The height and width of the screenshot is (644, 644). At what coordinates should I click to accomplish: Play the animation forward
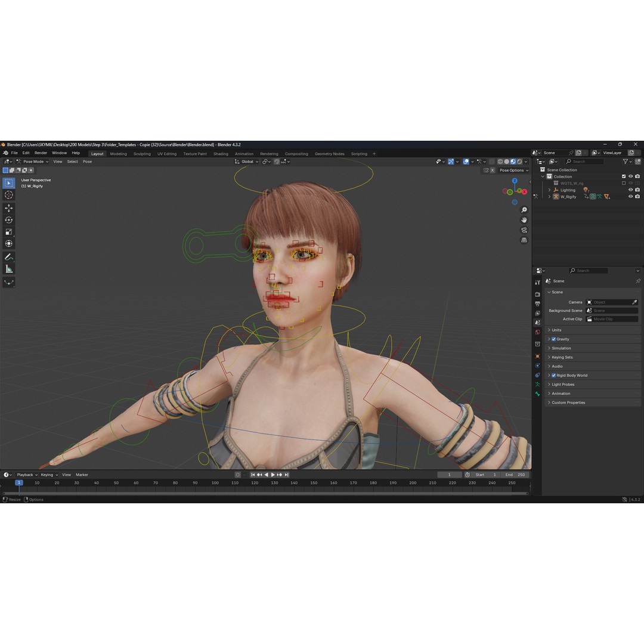(273, 475)
